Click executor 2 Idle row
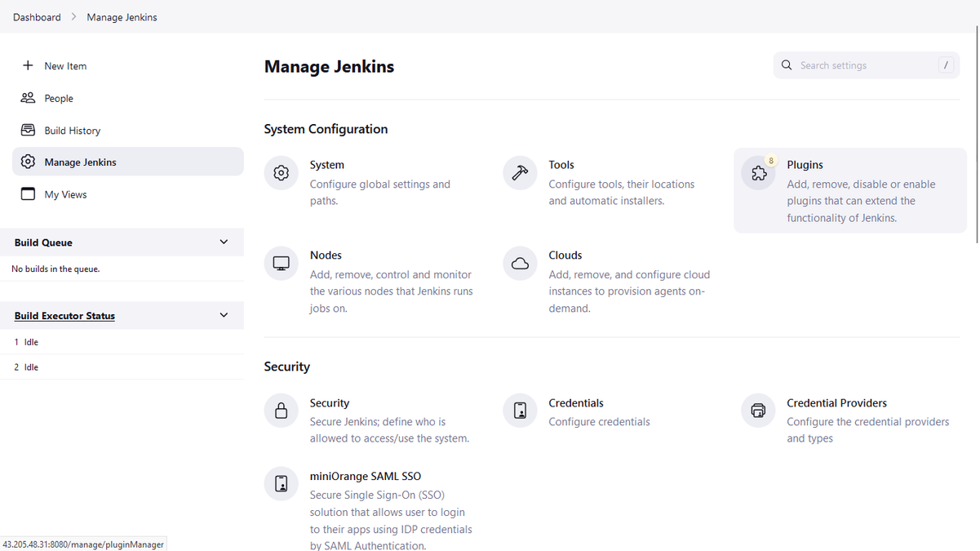The width and height of the screenshot is (980, 551). [x=122, y=367]
